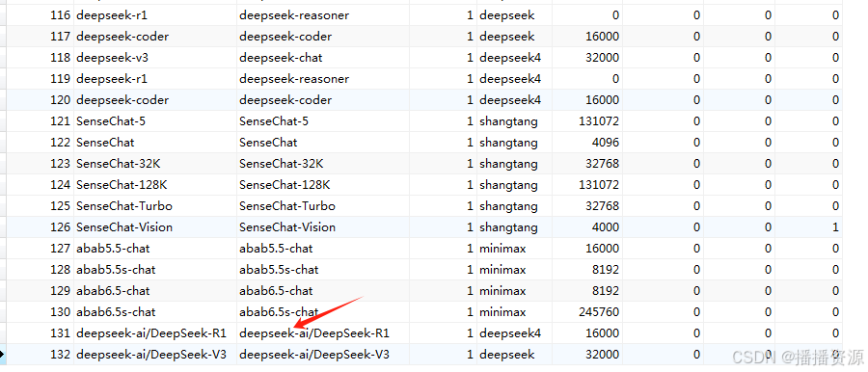Select the 8192 value in row 128
The image size is (868, 372).
coord(606,270)
